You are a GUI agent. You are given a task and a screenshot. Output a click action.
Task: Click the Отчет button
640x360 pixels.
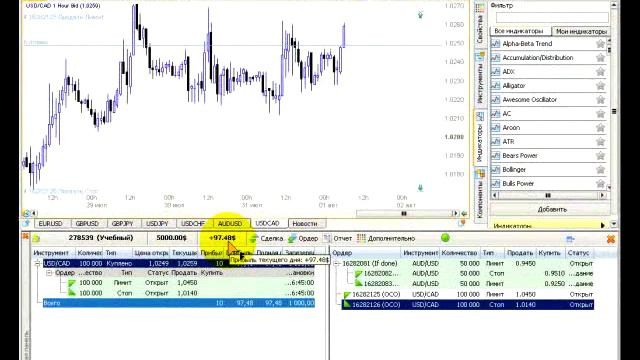click(338, 238)
